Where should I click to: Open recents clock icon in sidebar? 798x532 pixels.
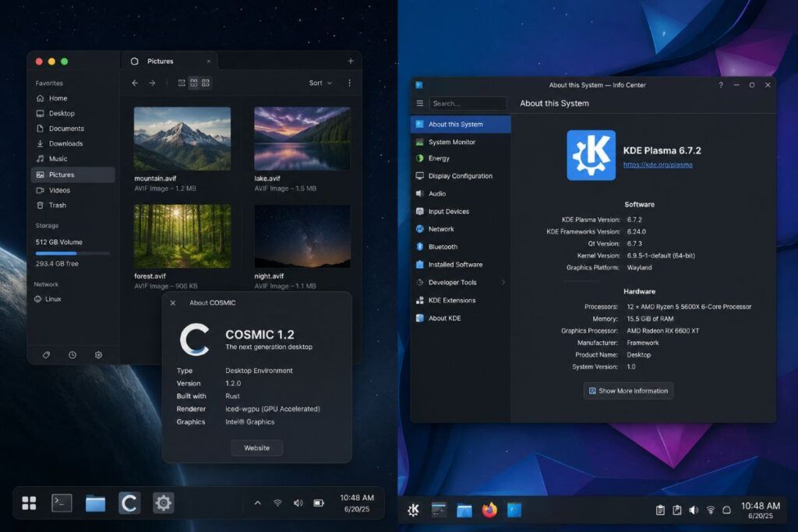coord(72,355)
